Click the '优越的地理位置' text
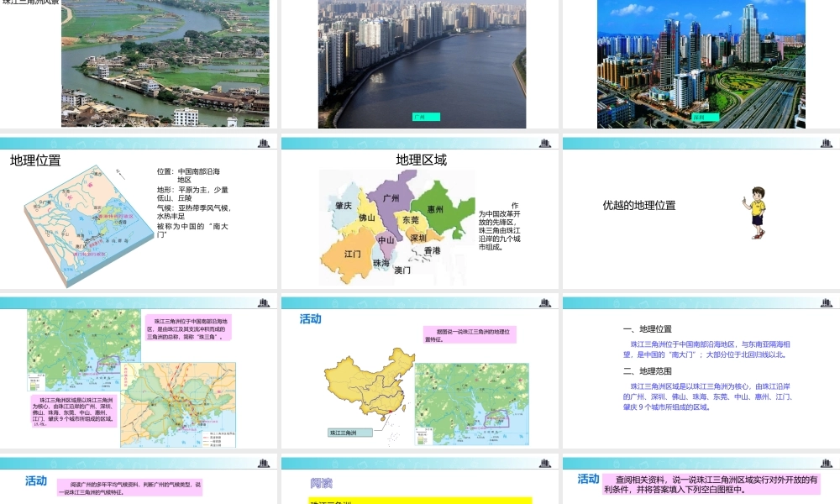The image size is (840, 504). pos(639,205)
